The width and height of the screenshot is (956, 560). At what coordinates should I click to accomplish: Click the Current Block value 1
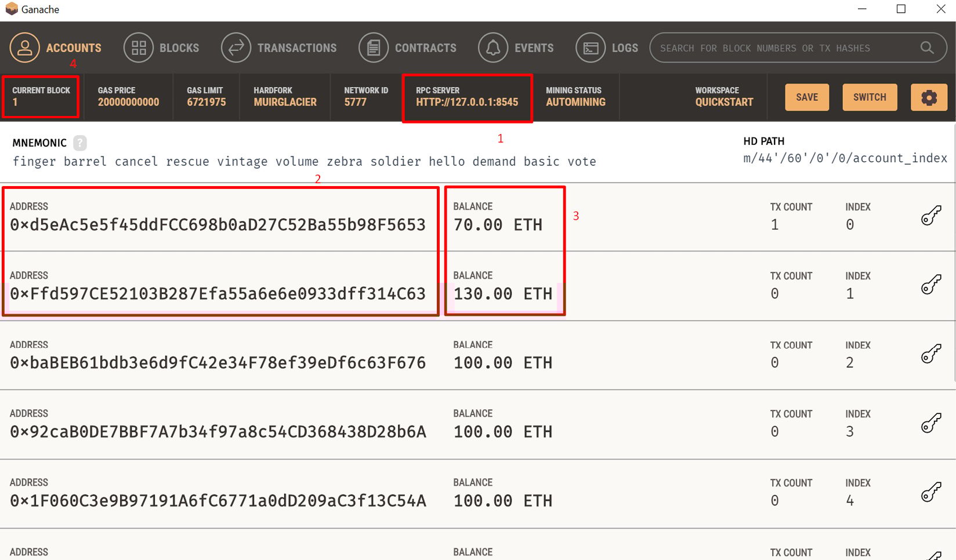click(x=15, y=102)
